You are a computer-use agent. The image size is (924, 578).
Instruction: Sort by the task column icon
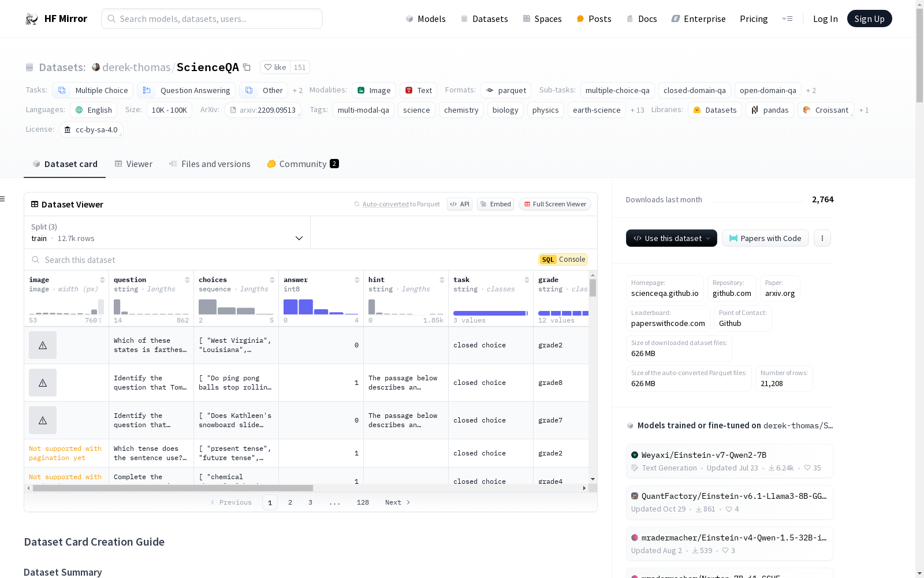(527, 280)
